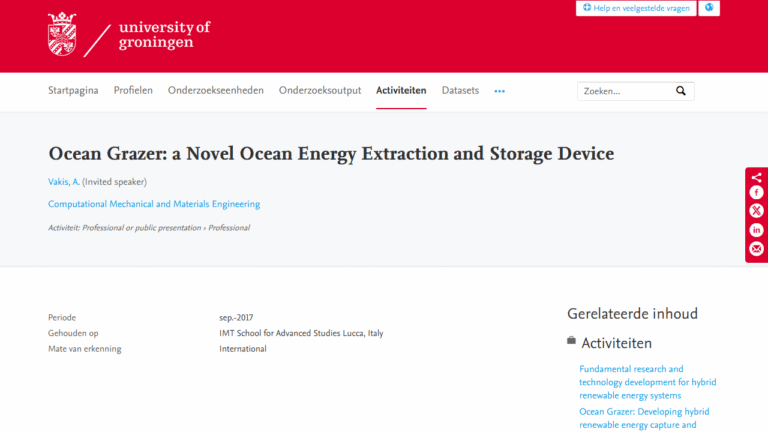The width and height of the screenshot is (768, 432).
Task: Select Onderzoekseenheden in navigation
Action: point(216,91)
